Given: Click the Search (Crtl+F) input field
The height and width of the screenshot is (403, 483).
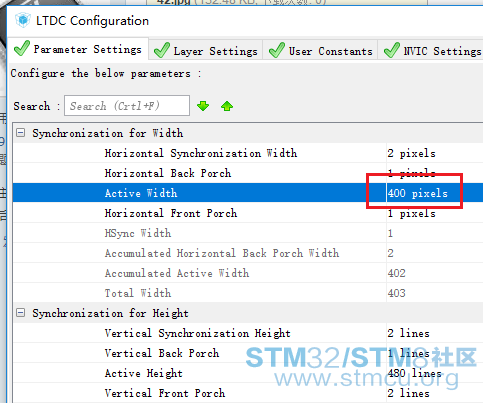Looking at the screenshot, I should point(127,106).
